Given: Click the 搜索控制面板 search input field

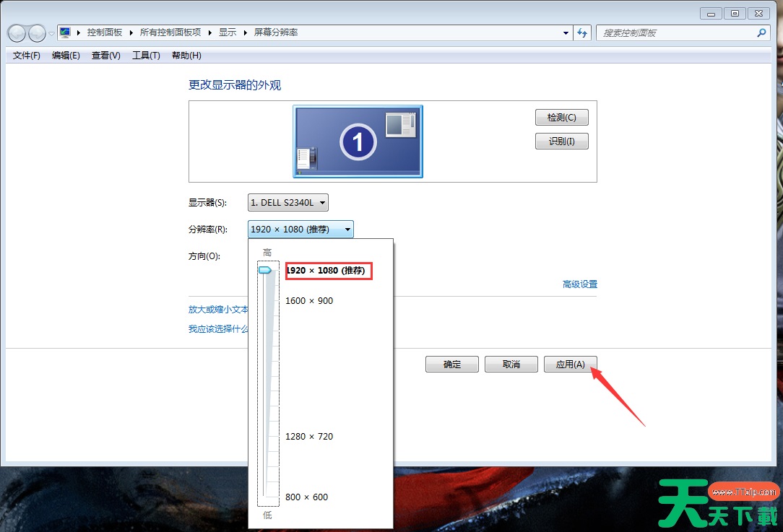Looking at the screenshot, I should coord(675,33).
